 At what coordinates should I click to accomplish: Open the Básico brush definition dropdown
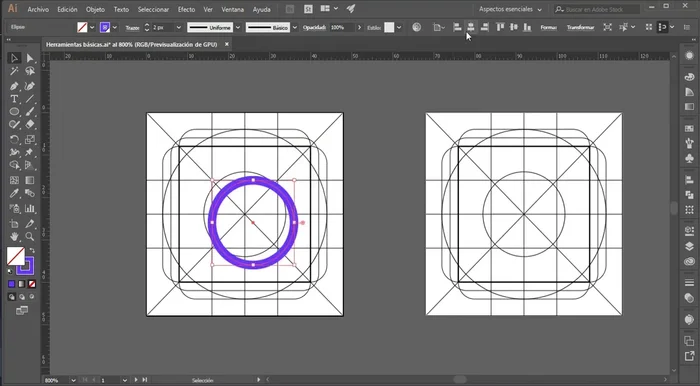tap(294, 27)
